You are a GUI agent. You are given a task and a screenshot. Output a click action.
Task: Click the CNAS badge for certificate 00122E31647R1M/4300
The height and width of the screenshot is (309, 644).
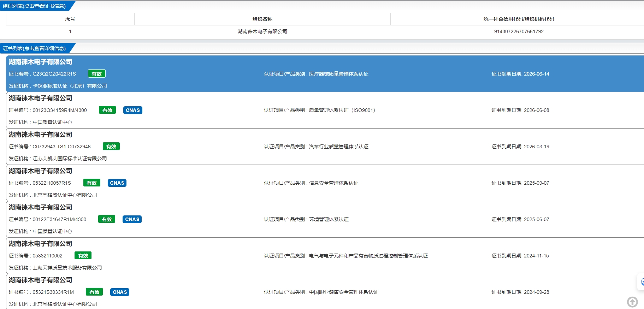click(132, 219)
